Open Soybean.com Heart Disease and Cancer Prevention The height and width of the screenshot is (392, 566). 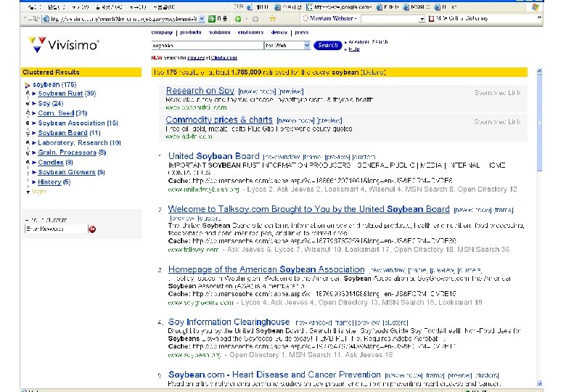click(x=274, y=375)
